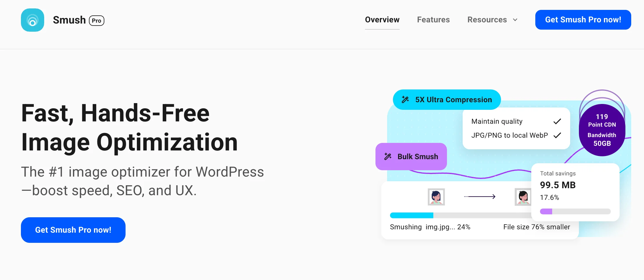Click the arrow between the two image thumbnails
The image size is (644, 280).
click(x=480, y=196)
